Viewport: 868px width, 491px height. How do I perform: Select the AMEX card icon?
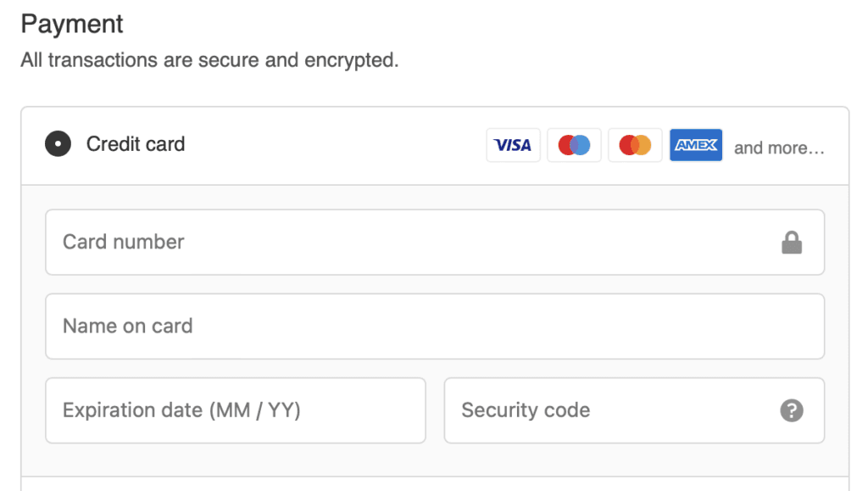pyautogui.click(x=696, y=144)
